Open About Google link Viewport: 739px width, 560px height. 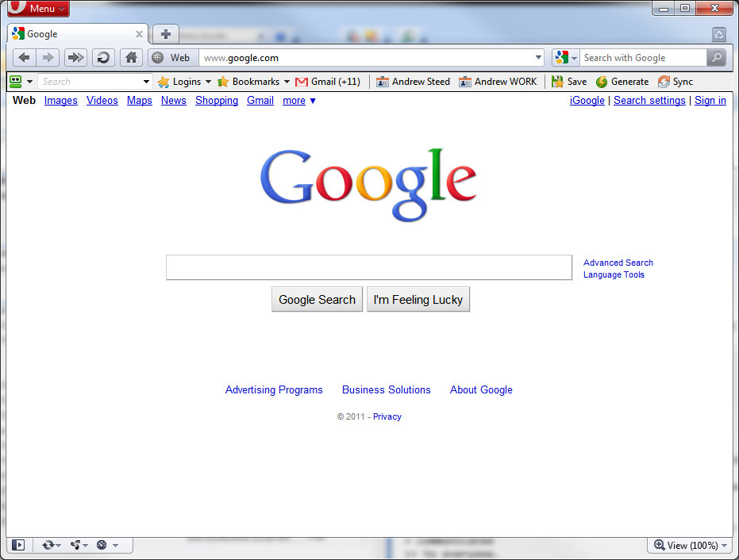pos(481,390)
